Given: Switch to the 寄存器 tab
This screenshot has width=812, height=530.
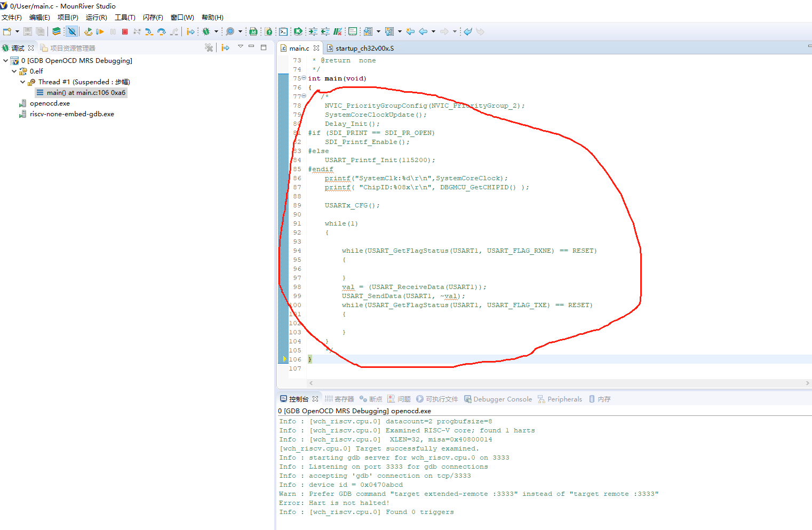Looking at the screenshot, I should pos(339,399).
